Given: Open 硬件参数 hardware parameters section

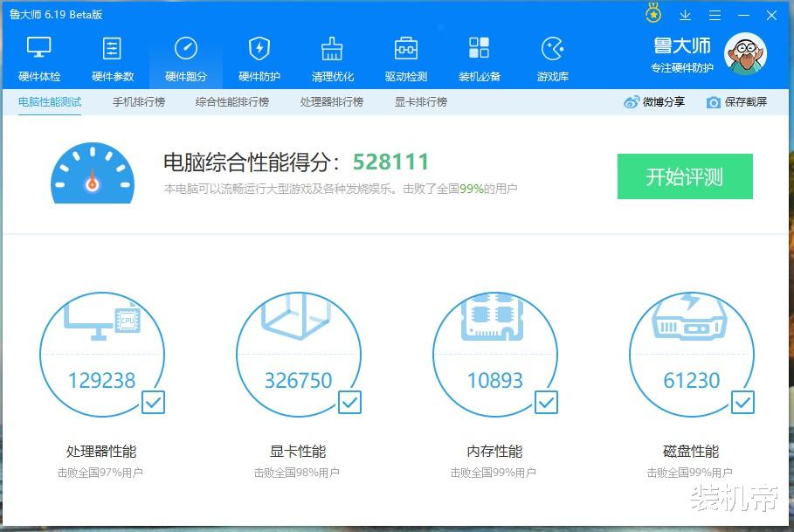Looking at the screenshot, I should click(113, 59).
